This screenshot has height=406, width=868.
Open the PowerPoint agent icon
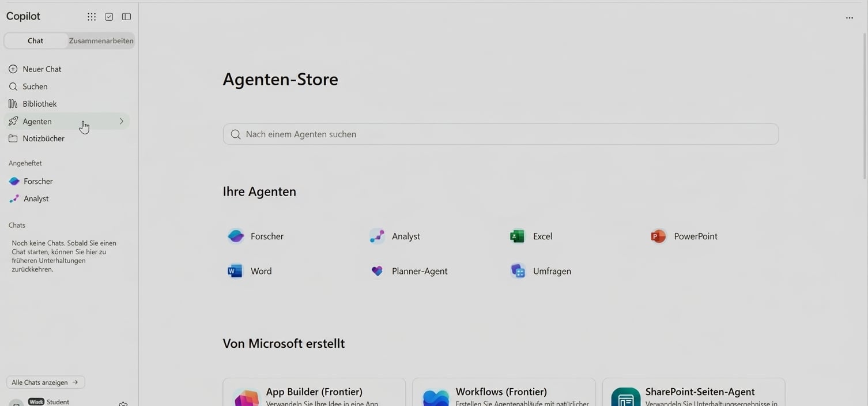658,236
